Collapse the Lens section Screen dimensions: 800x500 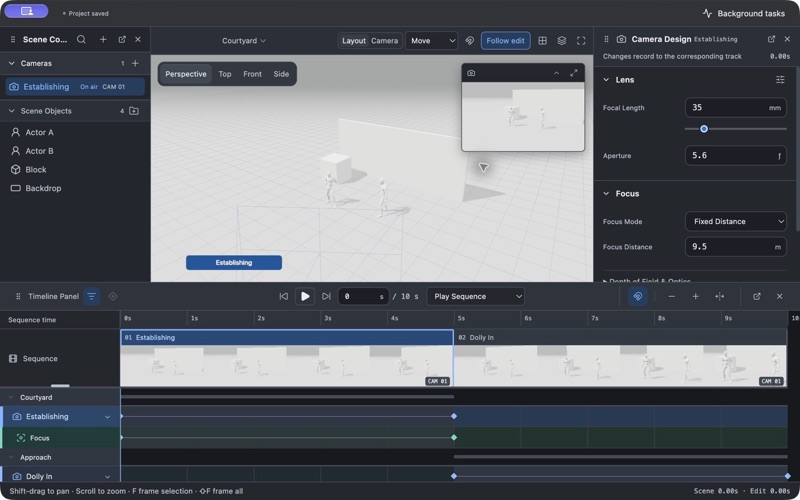pyautogui.click(x=606, y=80)
